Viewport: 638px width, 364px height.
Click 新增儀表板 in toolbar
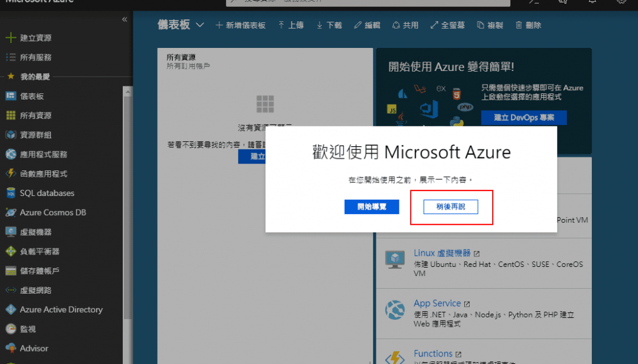pos(240,25)
